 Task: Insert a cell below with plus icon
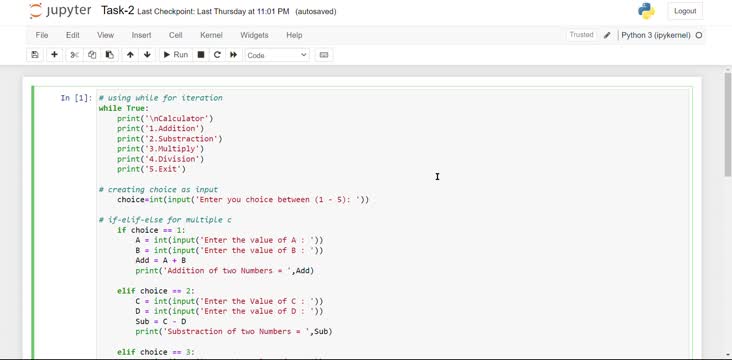[x=54, y=55]
